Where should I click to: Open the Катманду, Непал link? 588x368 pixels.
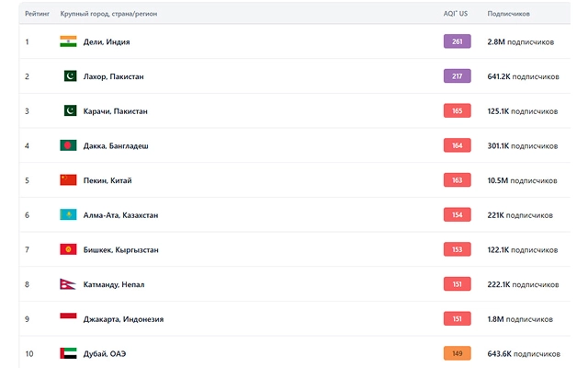(115, 284)
